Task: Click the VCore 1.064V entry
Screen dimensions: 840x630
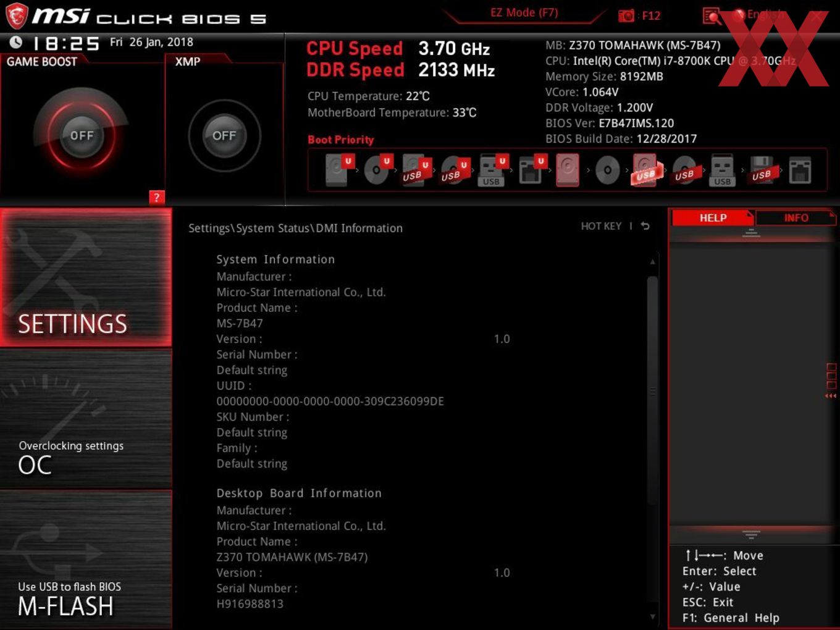Action: (582, 92)
